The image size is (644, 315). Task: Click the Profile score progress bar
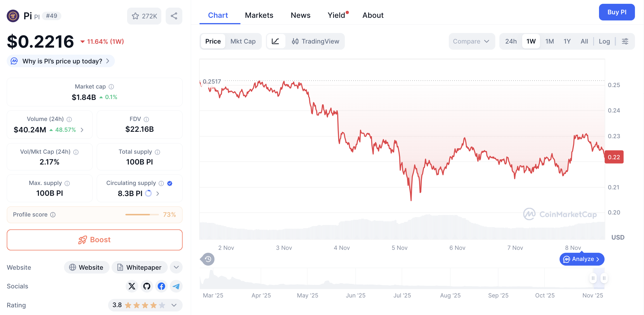point(141,214)
